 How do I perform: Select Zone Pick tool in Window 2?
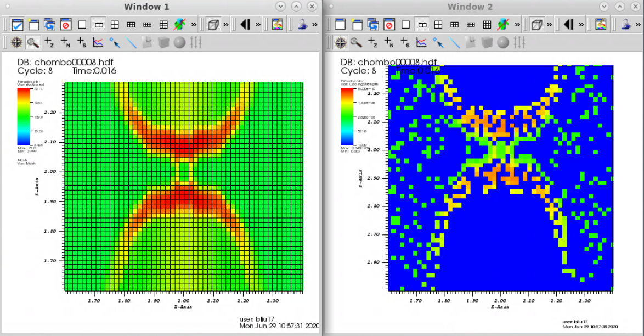click(x=372, y=42)
